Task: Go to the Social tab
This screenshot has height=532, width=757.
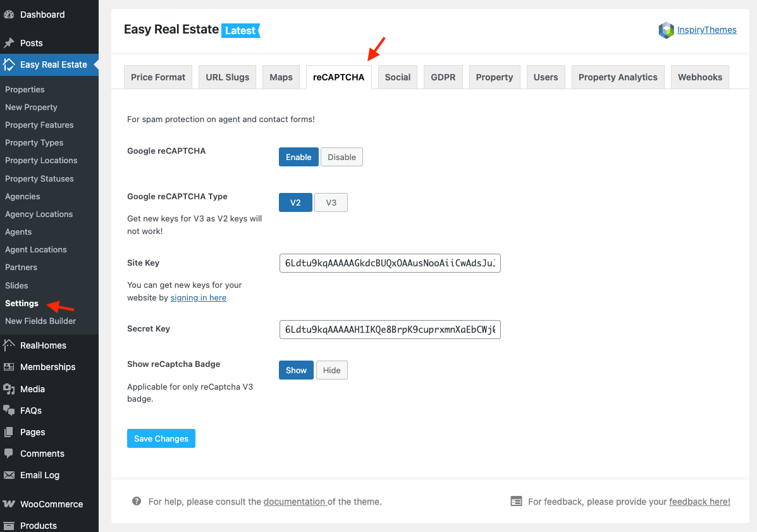Action: tap(397, 77)
